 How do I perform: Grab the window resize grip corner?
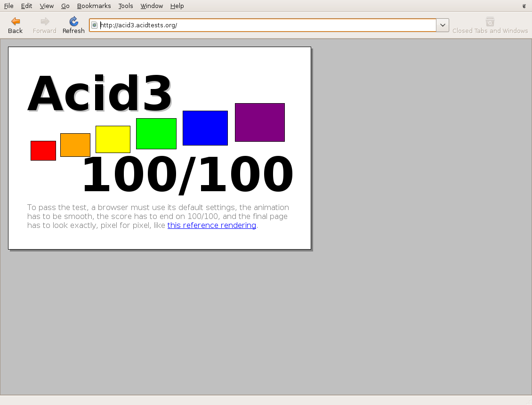click(529, 402)
